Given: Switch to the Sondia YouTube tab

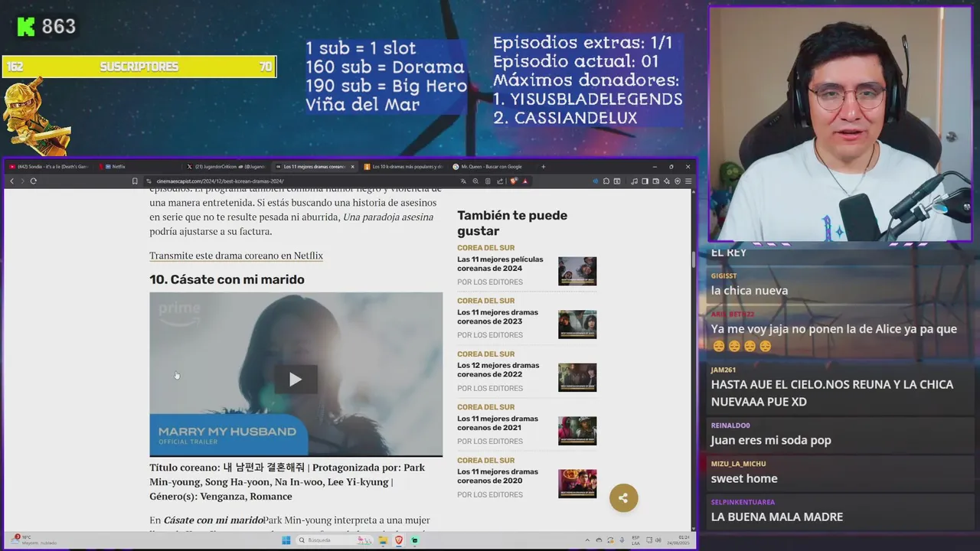Looking at the screenshot, I should point(49,166).
